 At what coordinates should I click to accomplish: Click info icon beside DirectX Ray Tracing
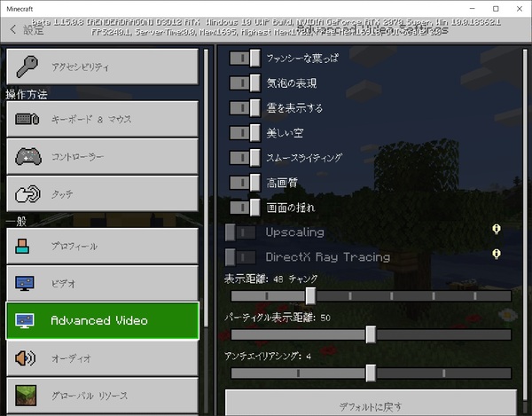point(497,255)
